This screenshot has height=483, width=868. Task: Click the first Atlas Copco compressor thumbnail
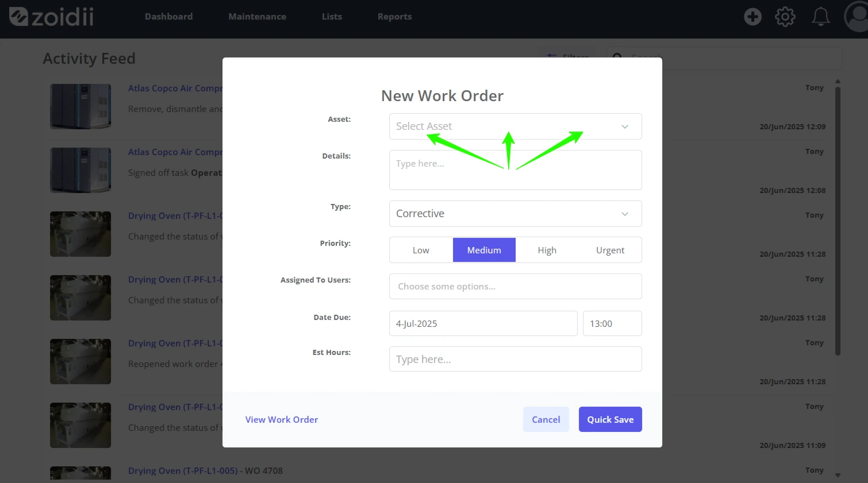point(80,106)
